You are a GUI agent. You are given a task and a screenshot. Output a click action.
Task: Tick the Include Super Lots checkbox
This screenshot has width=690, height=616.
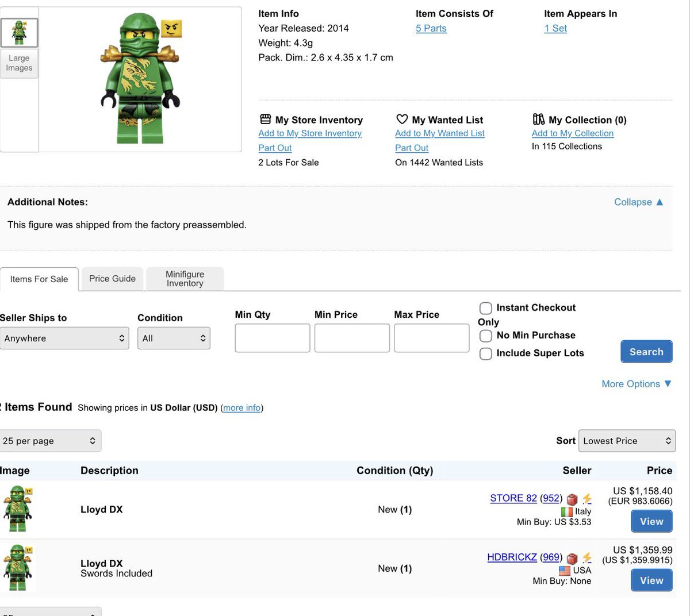coord(486,353)
